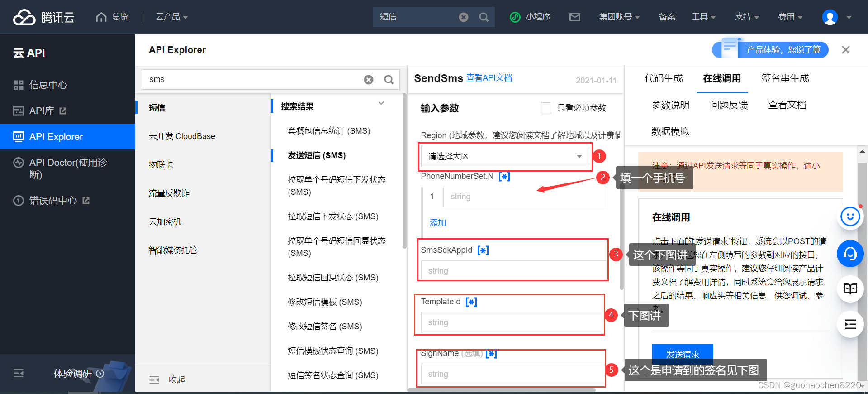868x394 pixels.
Task: Open the 查看API文档 link
Action: point(489,78)
